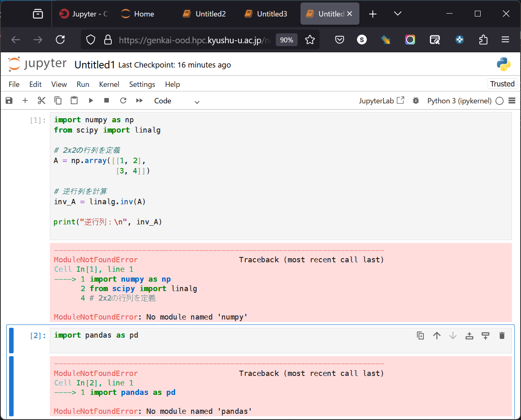521x420 pixels.
Task: Click the Jupyter logo
Action: point(37,64)
